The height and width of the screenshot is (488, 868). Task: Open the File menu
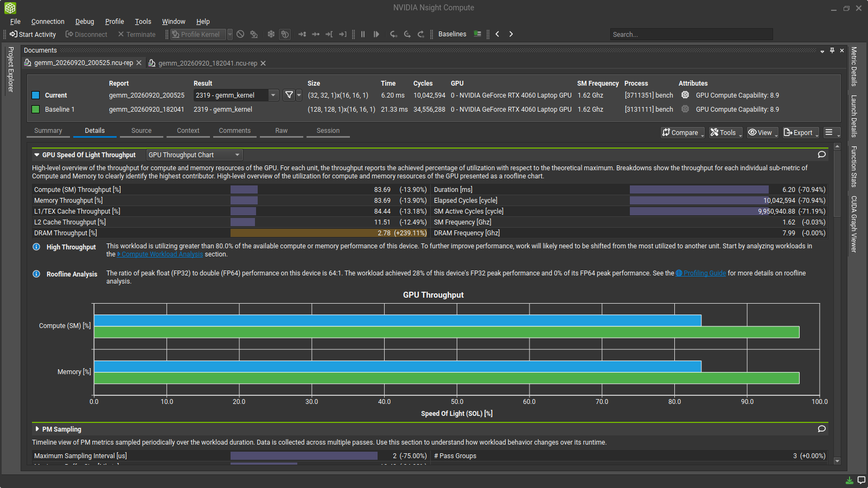point(15,22)
